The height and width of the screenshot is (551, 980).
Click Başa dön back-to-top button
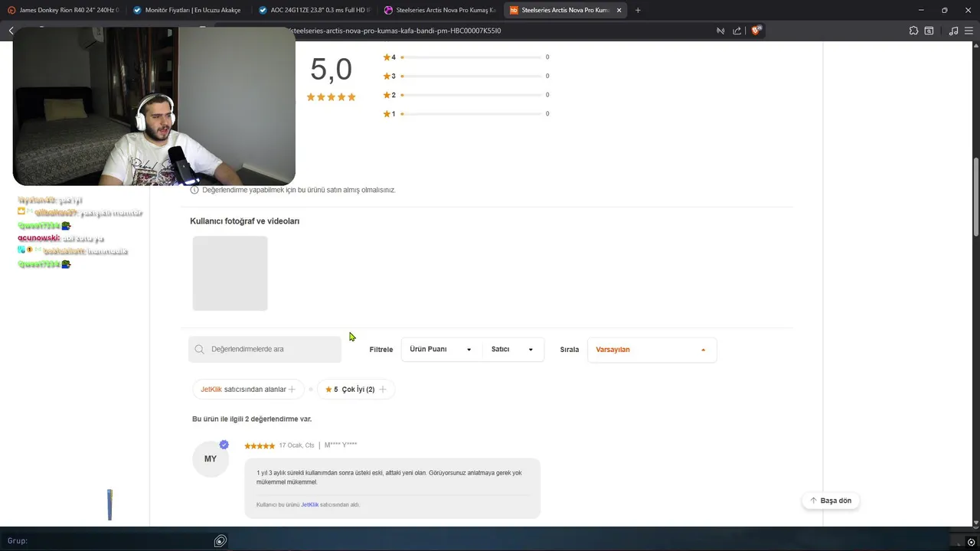[831, 500]
